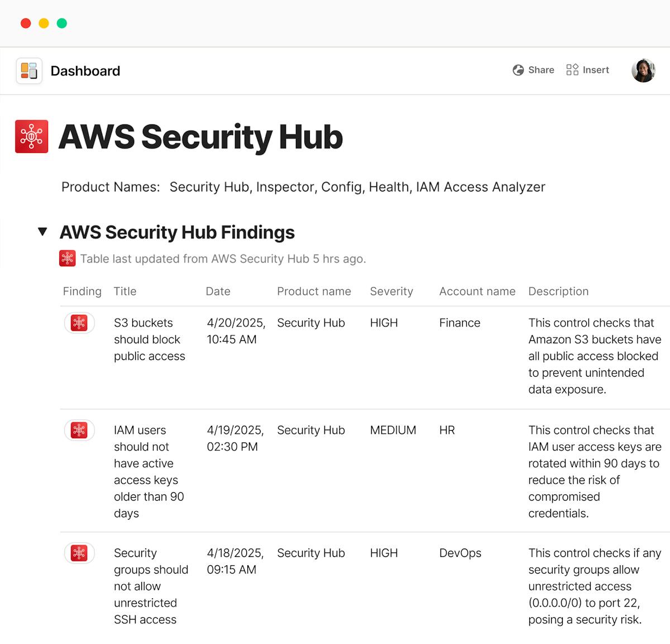Click the Share globe icon
The image size is (670, 644).
pyautogui.click(x=518, y=70)
